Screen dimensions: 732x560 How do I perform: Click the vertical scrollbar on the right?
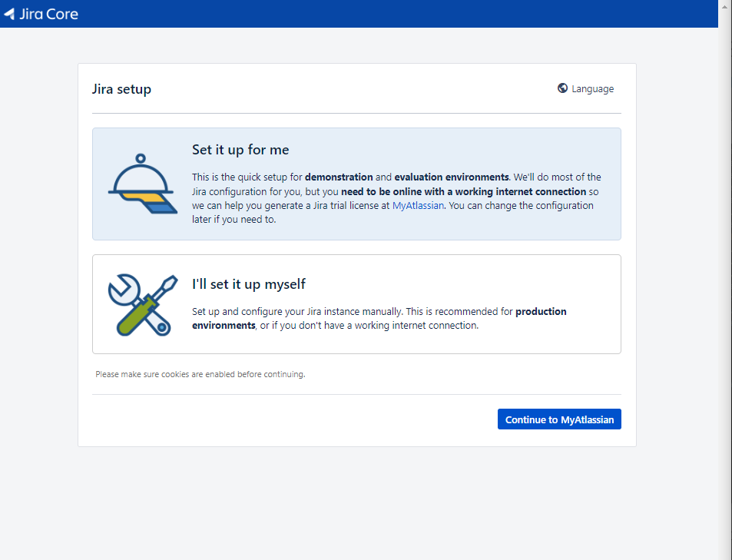click(725, 280)
